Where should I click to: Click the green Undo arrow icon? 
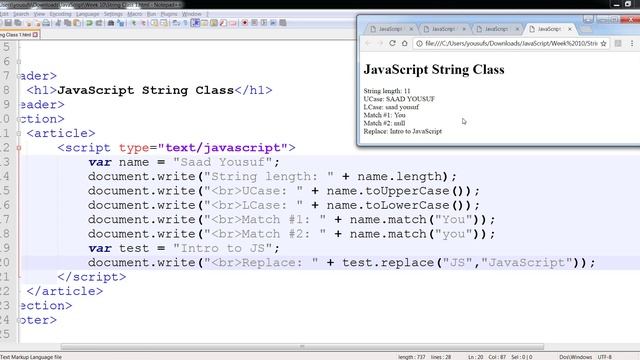pyautogui.click(x=89, y=23)
